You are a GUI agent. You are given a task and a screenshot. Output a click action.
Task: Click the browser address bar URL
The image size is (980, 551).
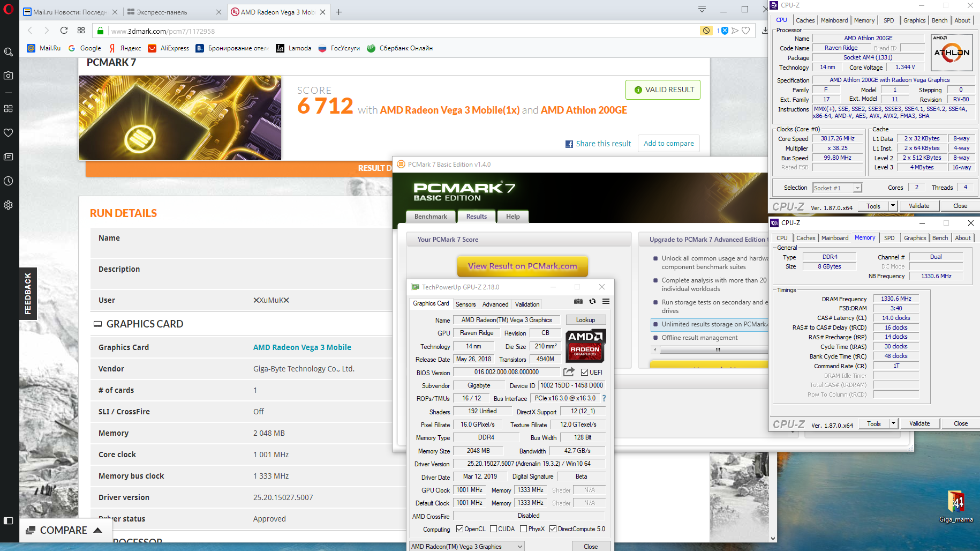pyautogui.click(x=163, y=31)
